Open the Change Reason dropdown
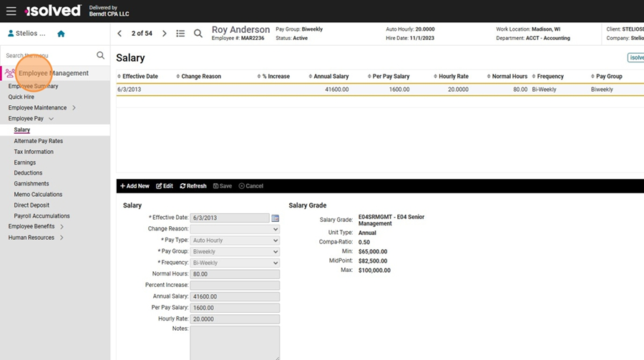The width and height of the screenshot is (644, 360). (x=235, y=229)
